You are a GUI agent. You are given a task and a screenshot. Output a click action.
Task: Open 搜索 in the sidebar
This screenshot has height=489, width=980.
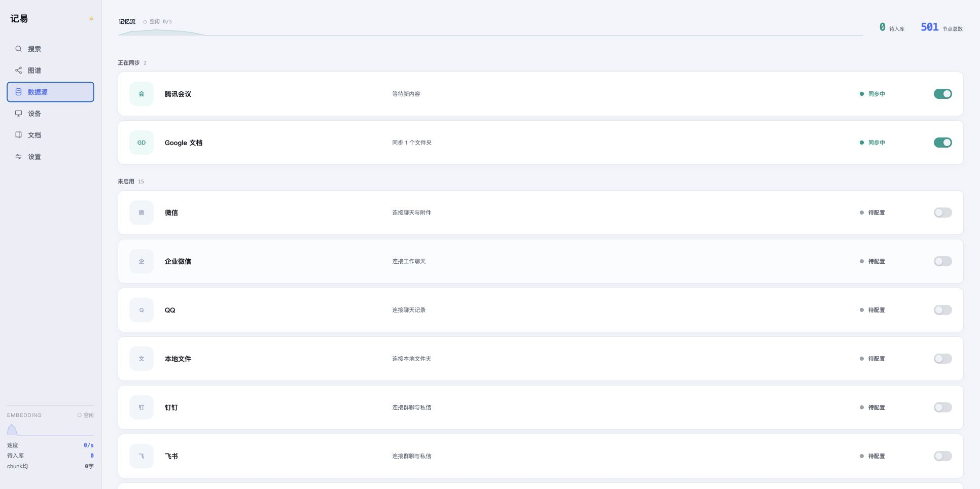pos(50,49)
